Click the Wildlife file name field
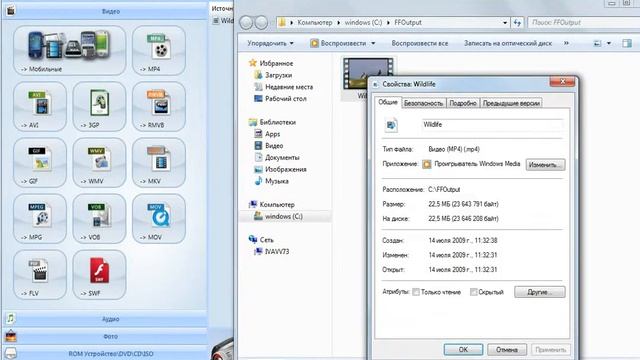Image resolution: width=640 pixels, height=360 pixels. coord(492,125)
